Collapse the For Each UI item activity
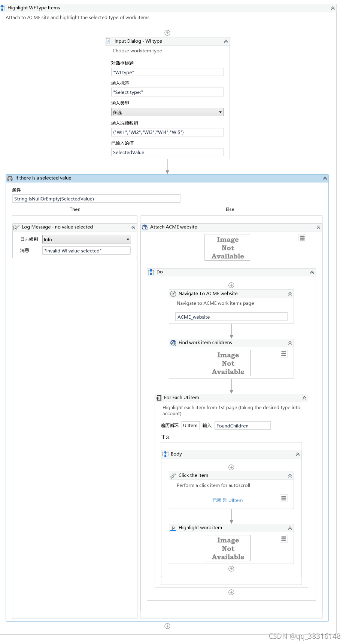 304,398
